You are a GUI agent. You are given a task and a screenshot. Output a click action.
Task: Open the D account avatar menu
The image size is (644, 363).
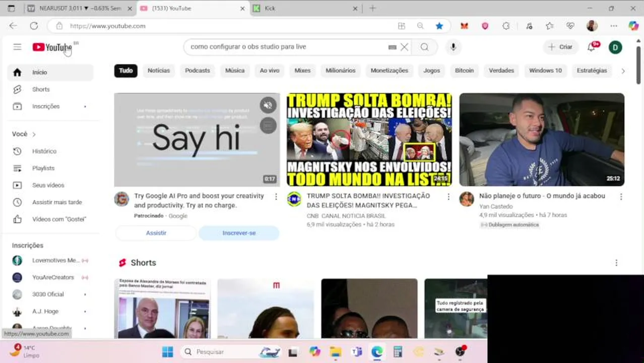pyautogui.click(x=615, y=47)
